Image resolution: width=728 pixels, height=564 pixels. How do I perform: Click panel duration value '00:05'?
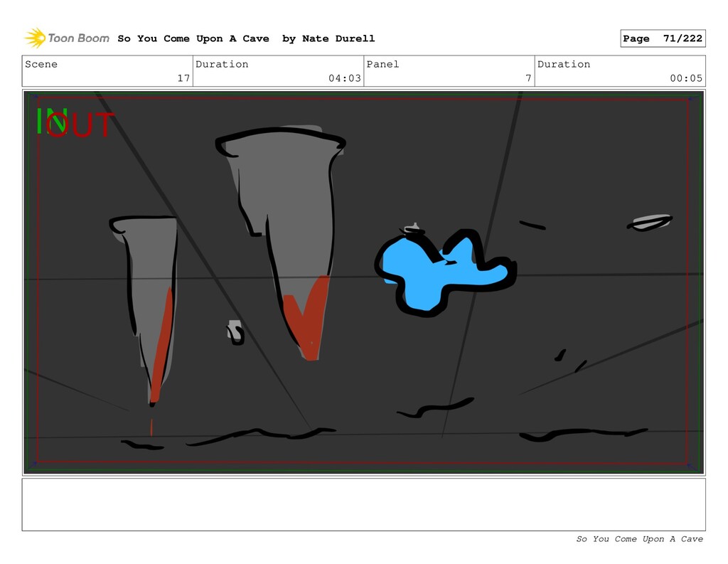(x=686, y=78)
